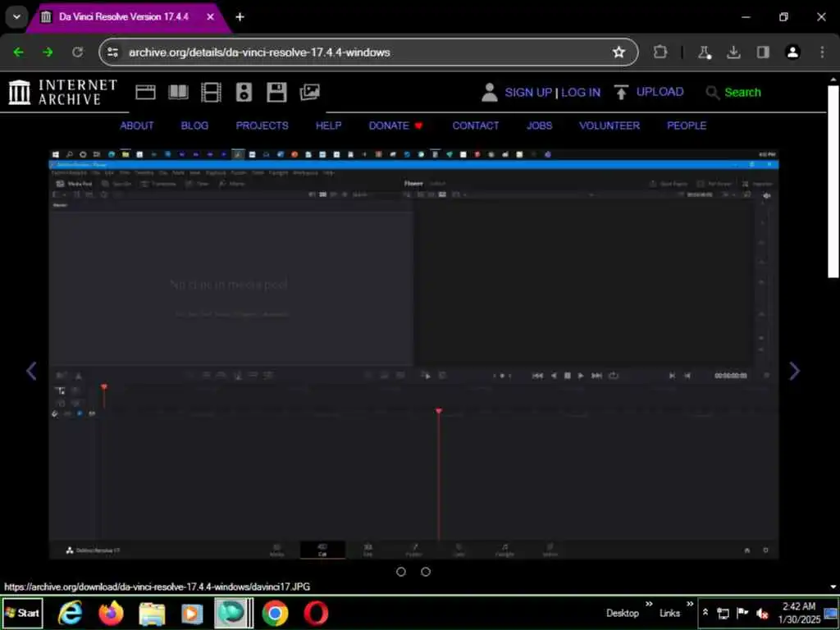Click the search magnifier icon
Viewport: 840px width, 630px height.
(712, 92)
